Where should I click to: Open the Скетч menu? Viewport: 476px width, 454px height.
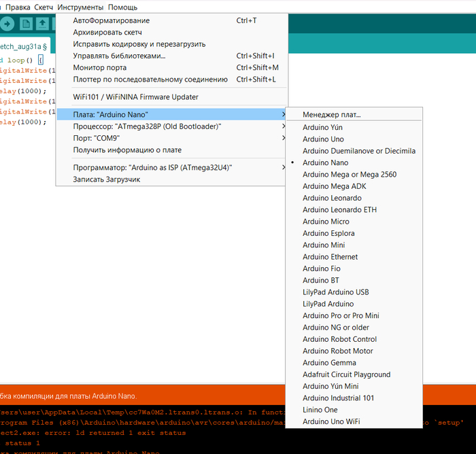point(44,7)
